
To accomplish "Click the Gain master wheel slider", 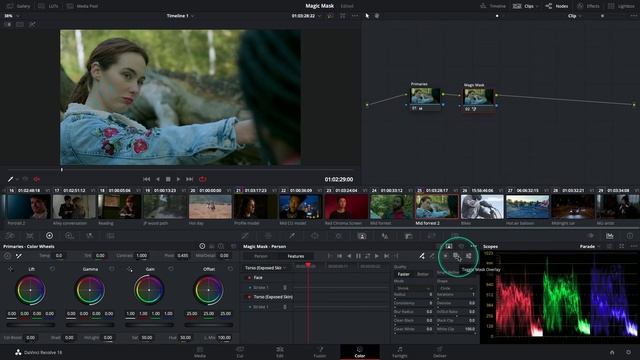I will tap(149, 325).
